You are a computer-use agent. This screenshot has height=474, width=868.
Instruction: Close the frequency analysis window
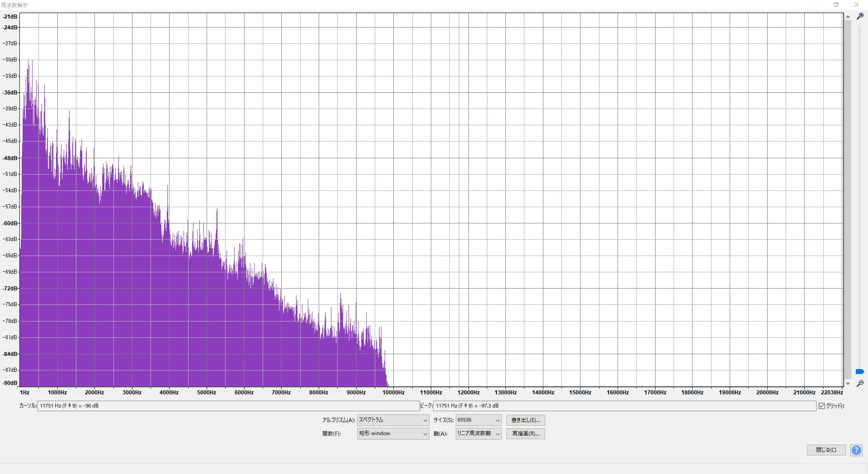point(856,5)
